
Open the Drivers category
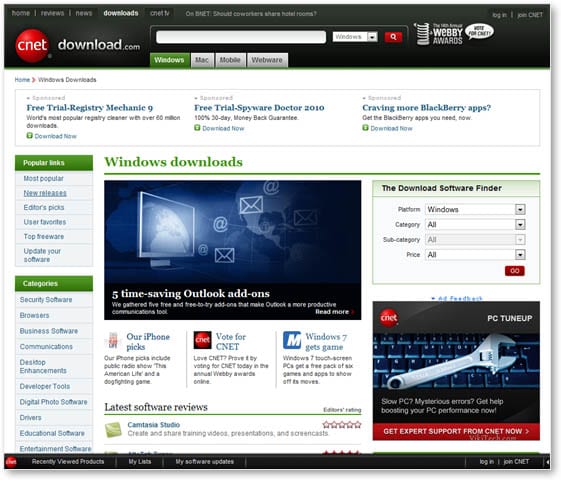pyautogui.click(x=30, y=417)
